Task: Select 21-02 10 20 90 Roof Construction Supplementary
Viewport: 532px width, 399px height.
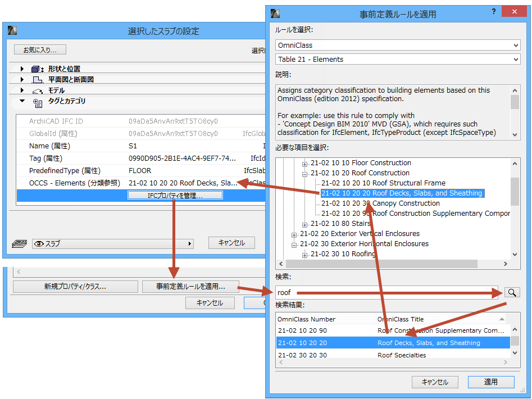Action: (415, 214)
